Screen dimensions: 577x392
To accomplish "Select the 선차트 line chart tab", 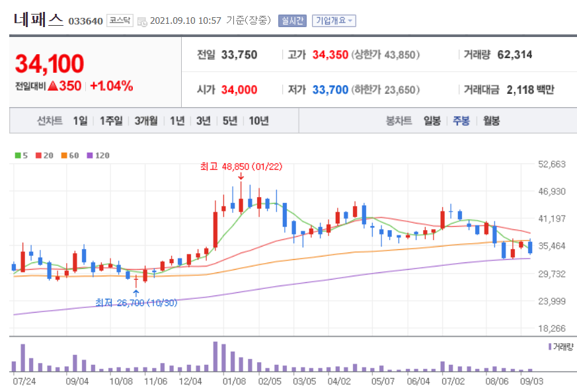I will click(x=49, y=122).
